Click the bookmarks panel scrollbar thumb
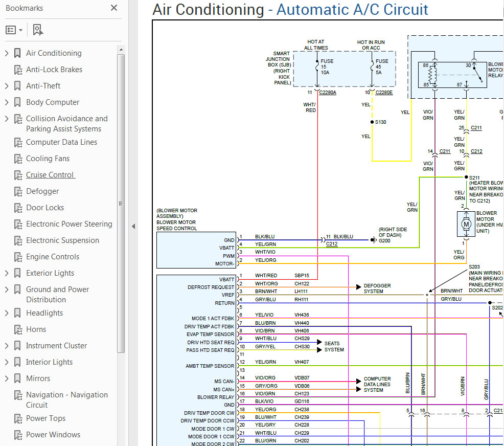This screenshot has height=446, width=504. (x=121, y=203)
